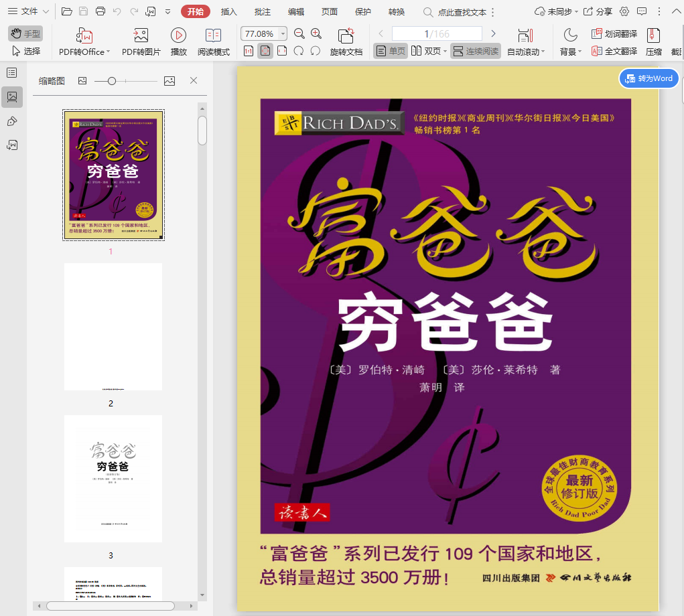The width and height of the screenshot is (684, 616).
Task: Switch to 页面 tab
Action: [x=330, y=12]
